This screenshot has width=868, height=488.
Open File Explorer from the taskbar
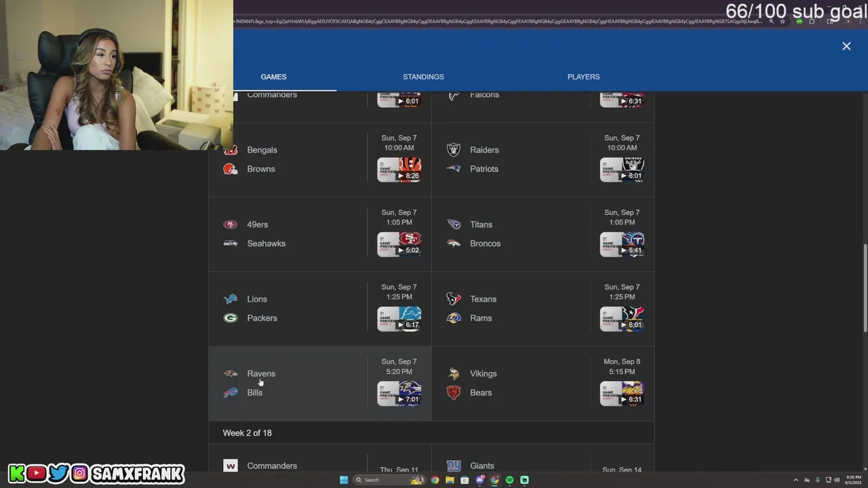[x=450, y=480]
